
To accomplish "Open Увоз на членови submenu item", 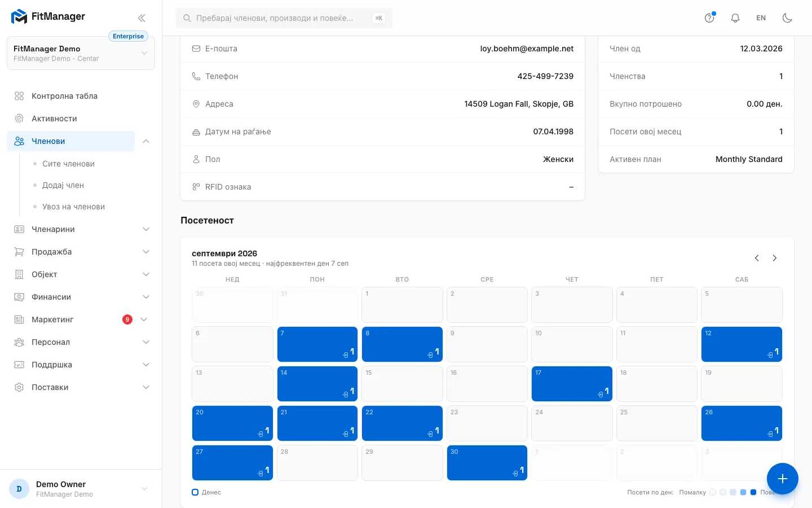I will pyautogui.click(x=73, y=207).
